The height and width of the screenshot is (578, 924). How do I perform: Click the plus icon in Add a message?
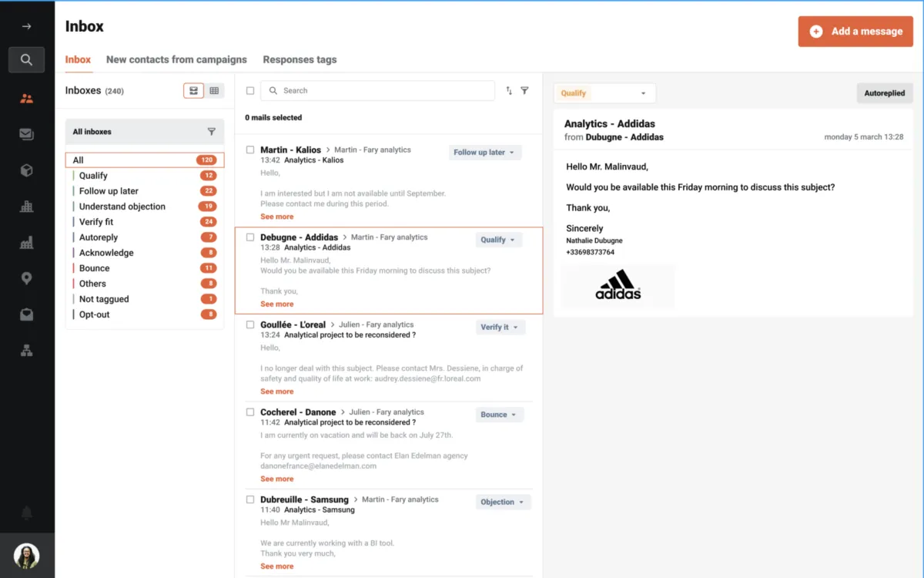[816, 32]
